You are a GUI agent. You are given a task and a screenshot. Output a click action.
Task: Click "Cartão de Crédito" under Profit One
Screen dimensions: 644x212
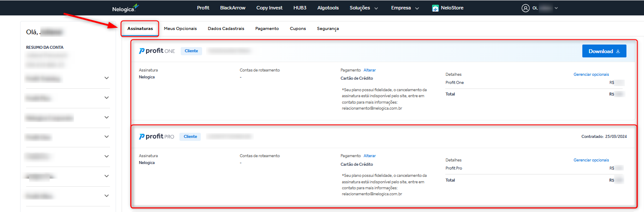coord(357,78)
